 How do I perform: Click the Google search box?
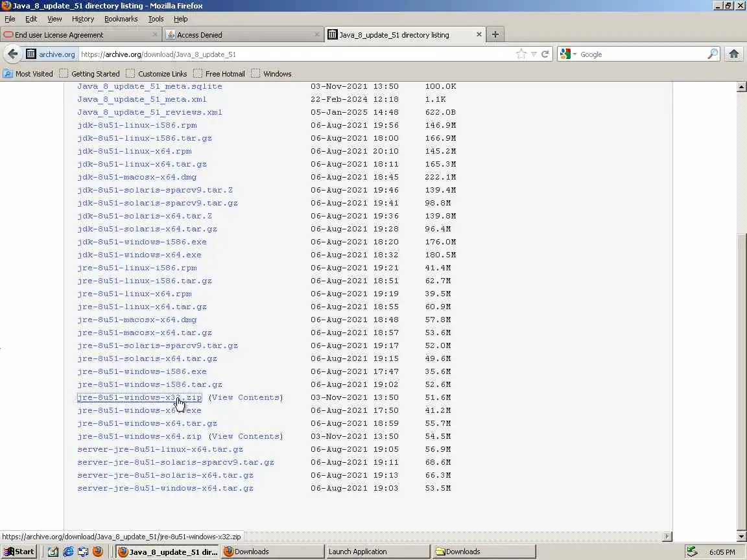[x=642, y=54]
